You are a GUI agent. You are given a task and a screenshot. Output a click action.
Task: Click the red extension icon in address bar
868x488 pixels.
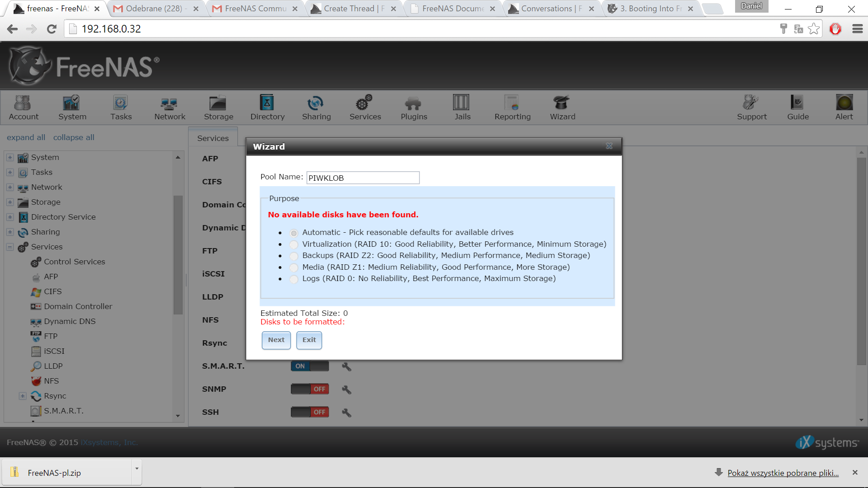tap(835, 29)
